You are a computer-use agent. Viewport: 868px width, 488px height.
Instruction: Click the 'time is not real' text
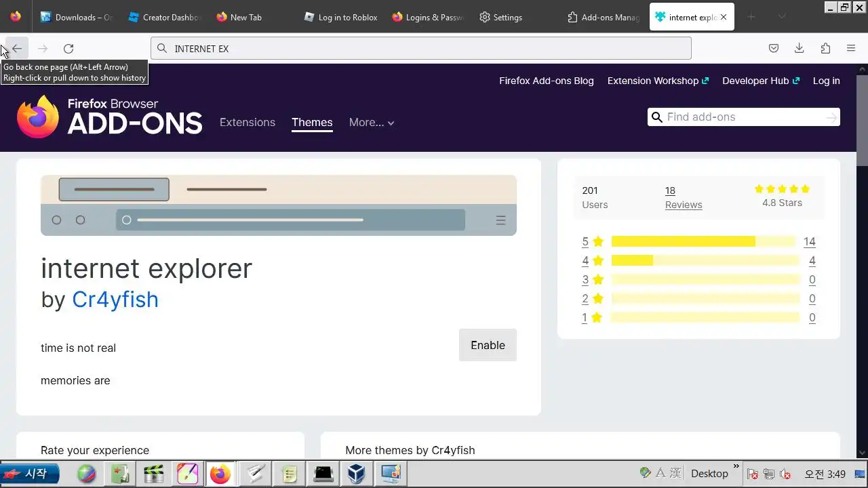point(78,348)
